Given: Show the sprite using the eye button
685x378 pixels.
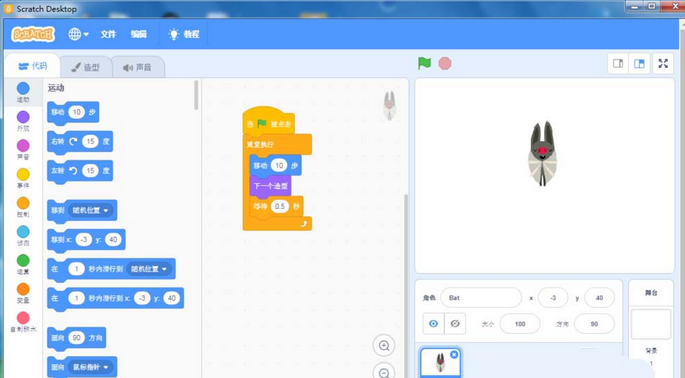Looking at the screenshot, I should pos(433,324).
